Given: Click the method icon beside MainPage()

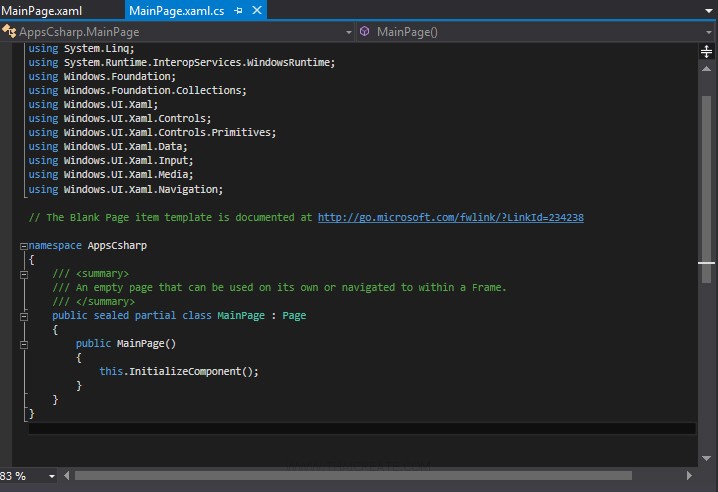Looking at the screenshot, I should (x=364, y=32).
